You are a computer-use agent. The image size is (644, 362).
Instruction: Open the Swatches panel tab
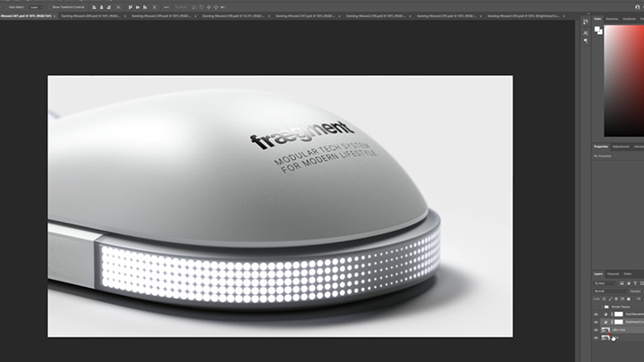(x=612, y=19)
